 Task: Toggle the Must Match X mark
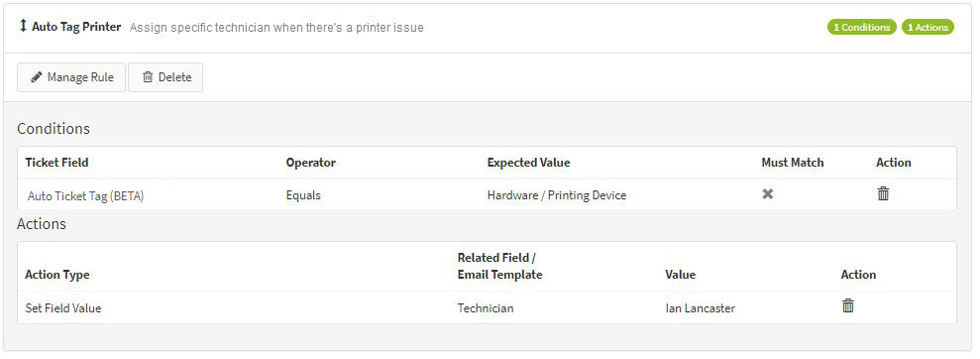pos(768,194)
